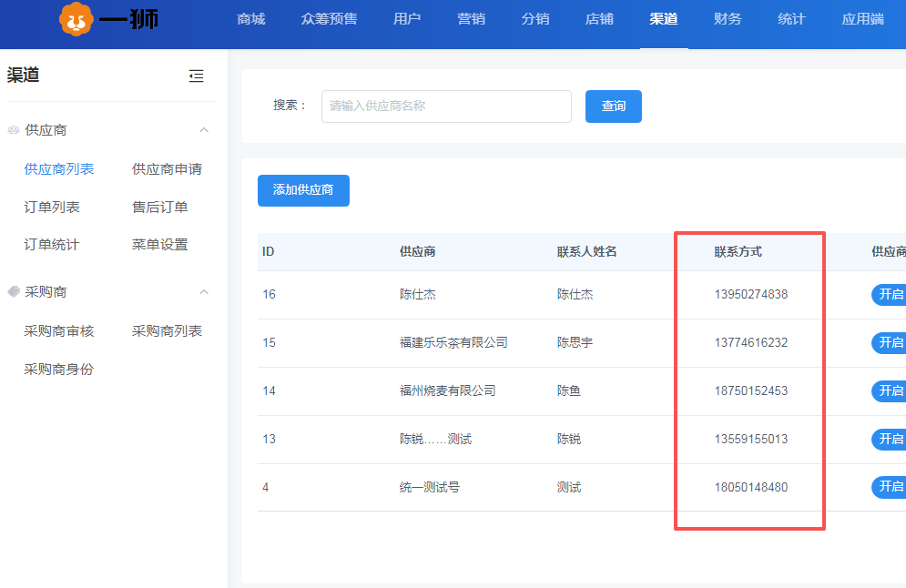This screenshot has height=588, width=906.
Task: Toggle the 开启 switch for 统一测试号
Action: coord(889,487)
